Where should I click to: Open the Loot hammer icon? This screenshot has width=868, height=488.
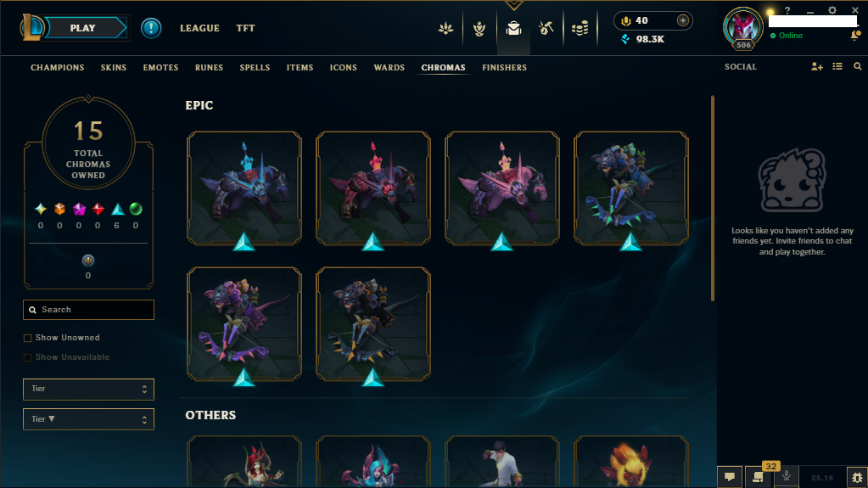[x=546, y=28]
